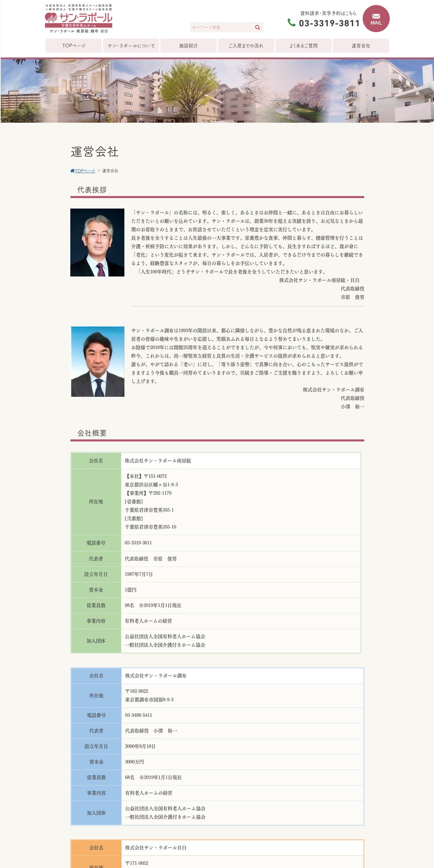Click phone number 03-3319-3811
Viewport: 434px width, 868px height.
click(329, 23)
